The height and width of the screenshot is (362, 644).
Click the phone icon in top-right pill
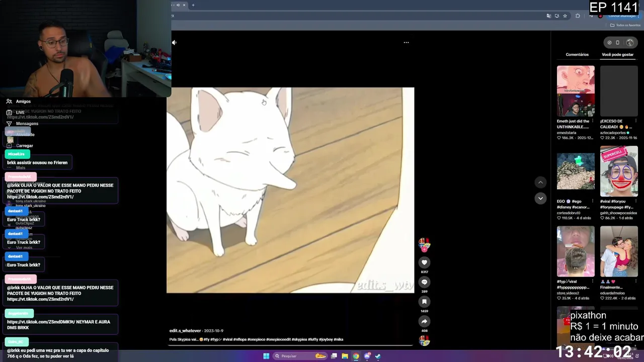click(x=618, y=43)
